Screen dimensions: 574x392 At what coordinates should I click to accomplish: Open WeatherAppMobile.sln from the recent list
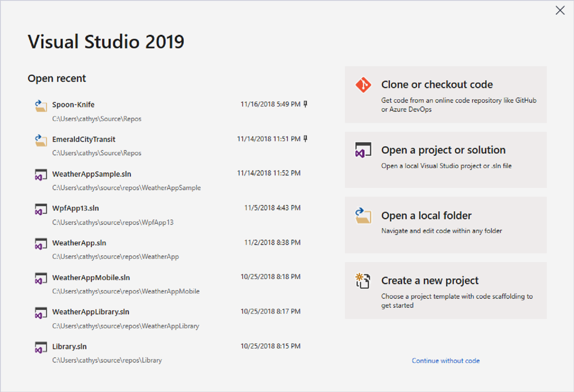[91, 277]
